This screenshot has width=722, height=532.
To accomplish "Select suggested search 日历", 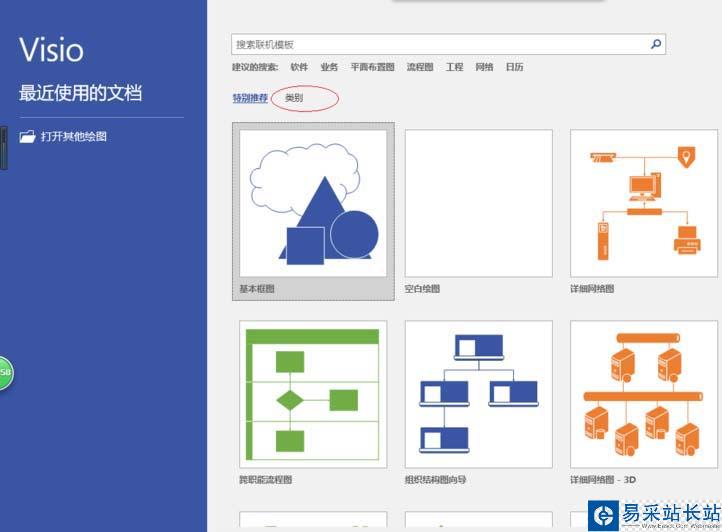I will pos(514,67).
